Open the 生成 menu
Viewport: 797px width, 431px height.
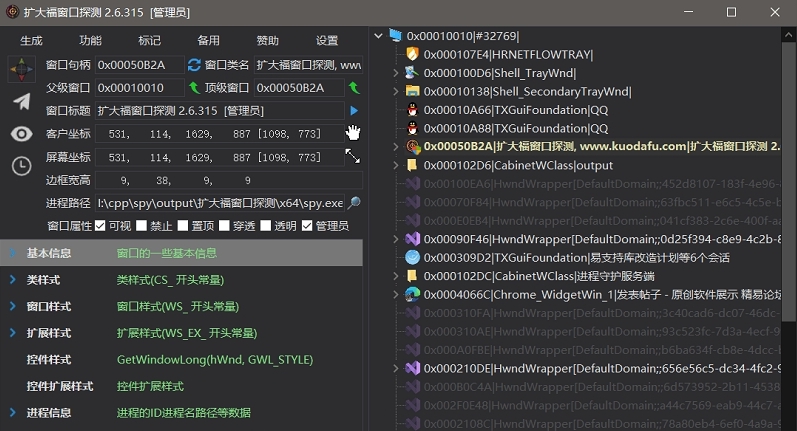pos(32,41)
